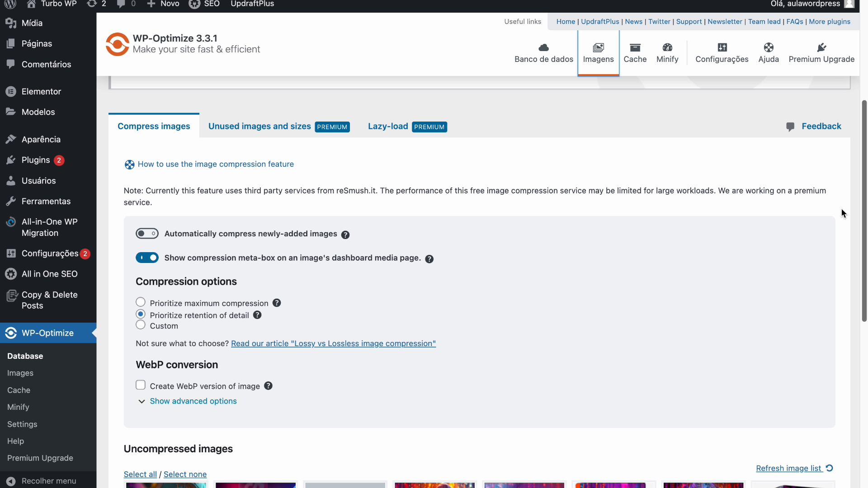Click the Minify gauge icon
The image size is (868, 488).
[x=667, y=47]
